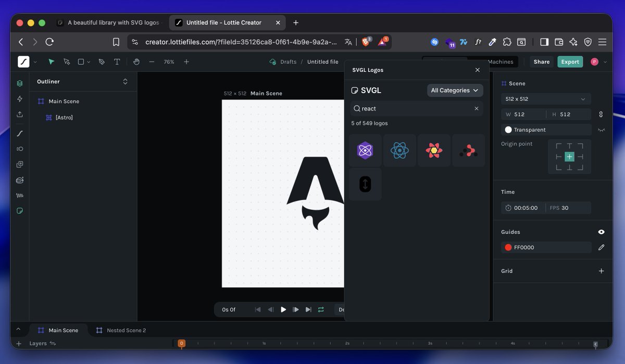Open Brave Shields icon in address bar
625x364 pixels.
click(x=366, y=42)
